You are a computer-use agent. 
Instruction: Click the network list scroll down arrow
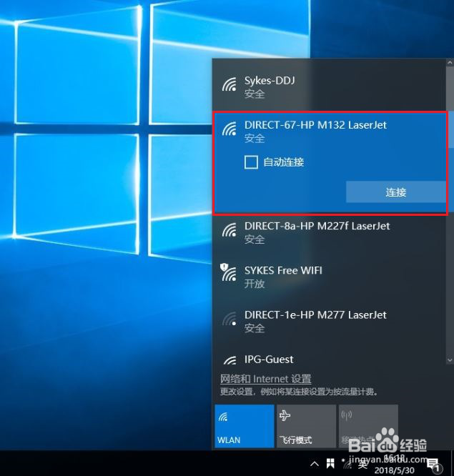[x=450, y=360]
